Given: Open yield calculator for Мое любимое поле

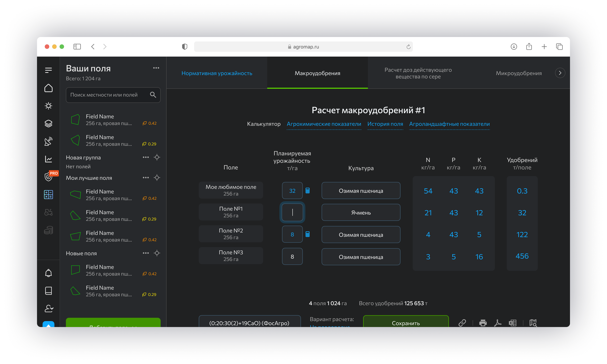Looking at the screenshot, I should [307, 191].
